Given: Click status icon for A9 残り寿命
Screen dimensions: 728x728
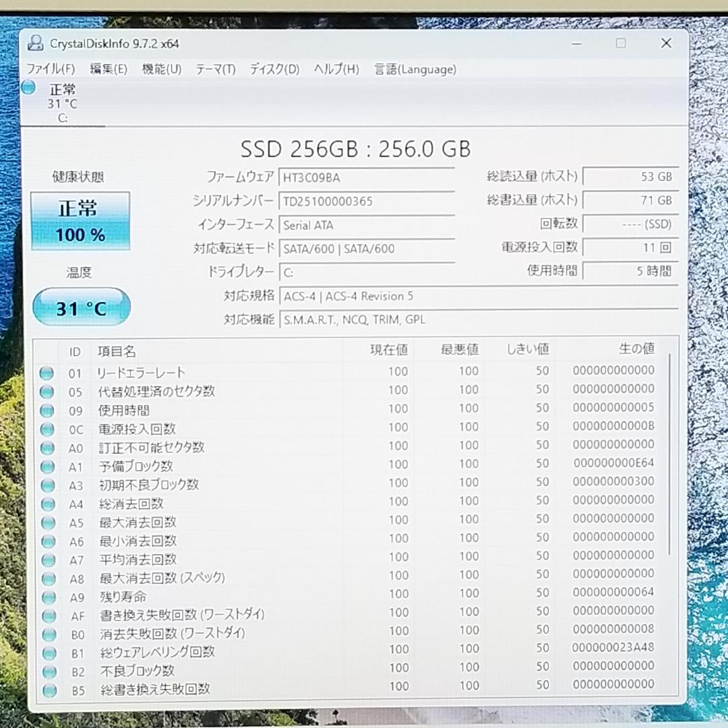Looking at the screenshot, I should click(49, 597).
